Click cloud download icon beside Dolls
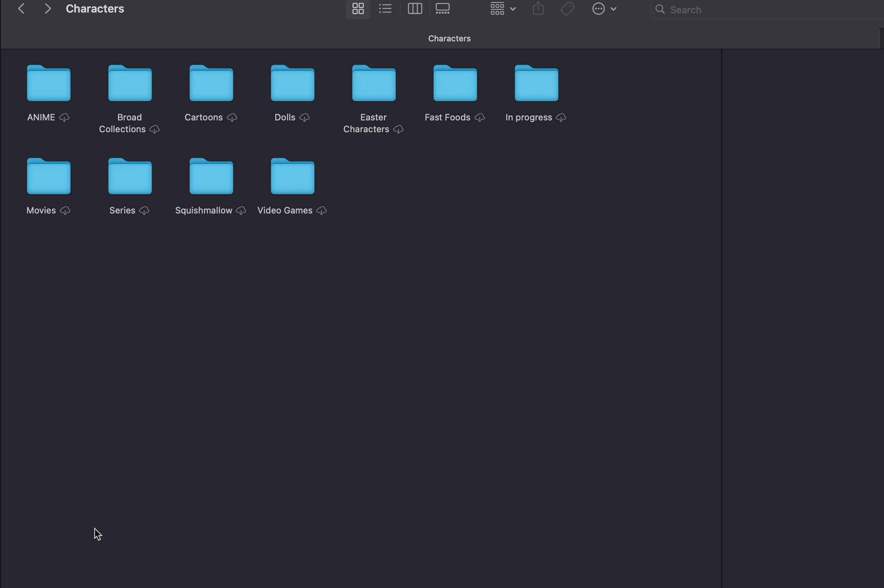 point(305,118)
